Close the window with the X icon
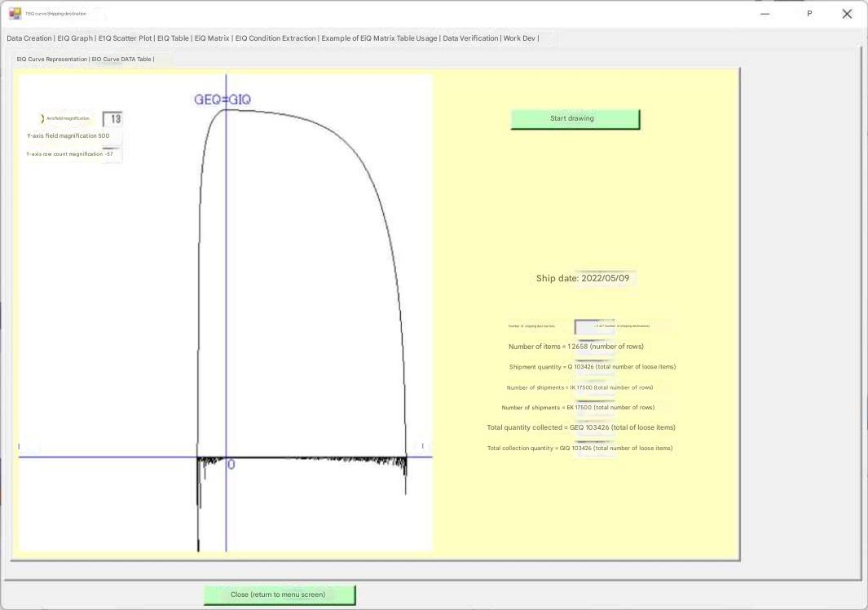 847,14
